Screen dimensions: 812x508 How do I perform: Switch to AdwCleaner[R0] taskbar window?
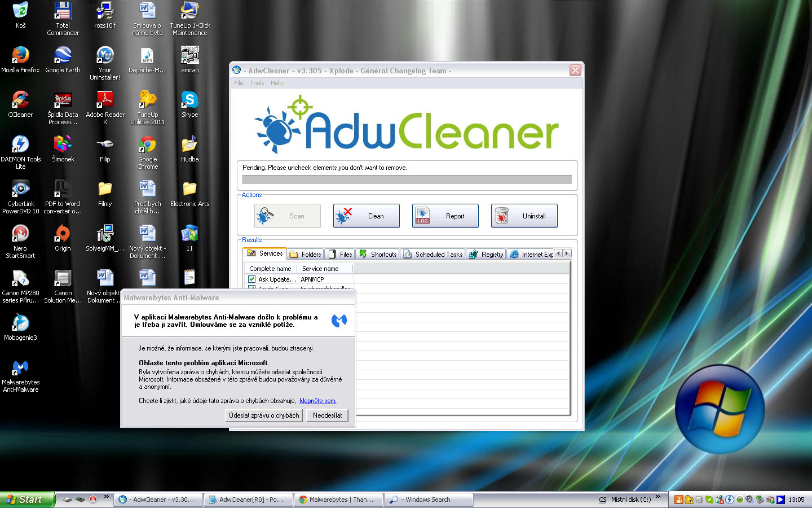248,500
